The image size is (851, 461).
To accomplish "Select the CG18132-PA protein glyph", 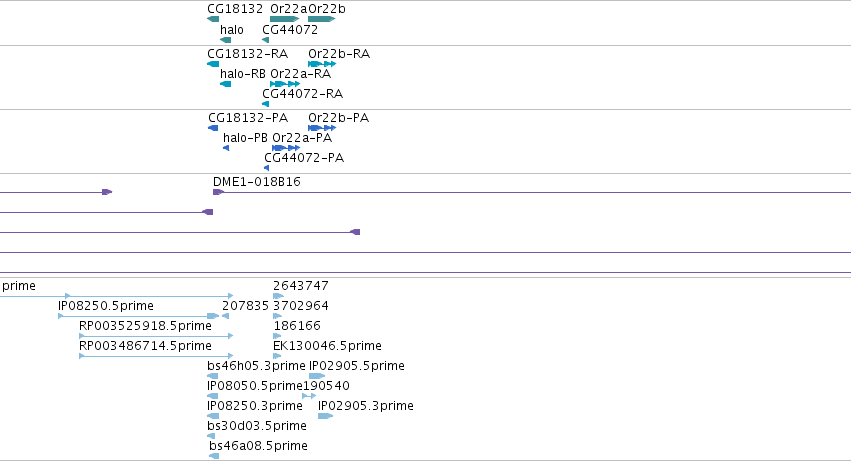I will 213,128.
